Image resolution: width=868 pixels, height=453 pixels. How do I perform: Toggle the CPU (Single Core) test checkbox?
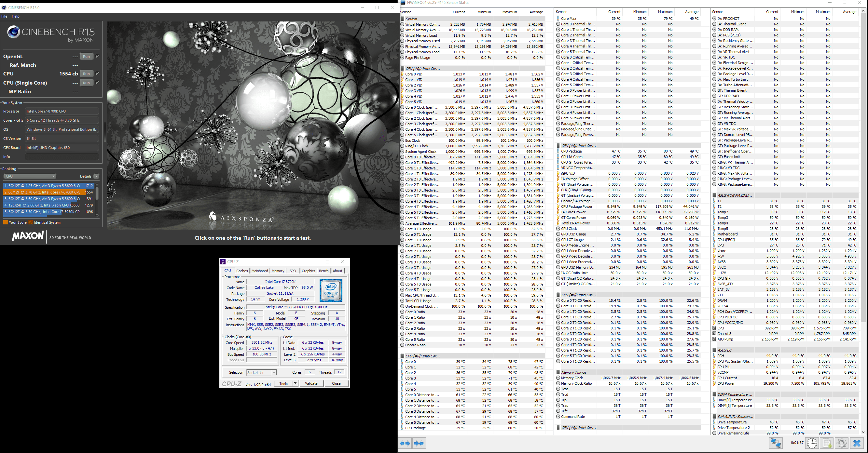pyautogui.click(x=97, y=83)
